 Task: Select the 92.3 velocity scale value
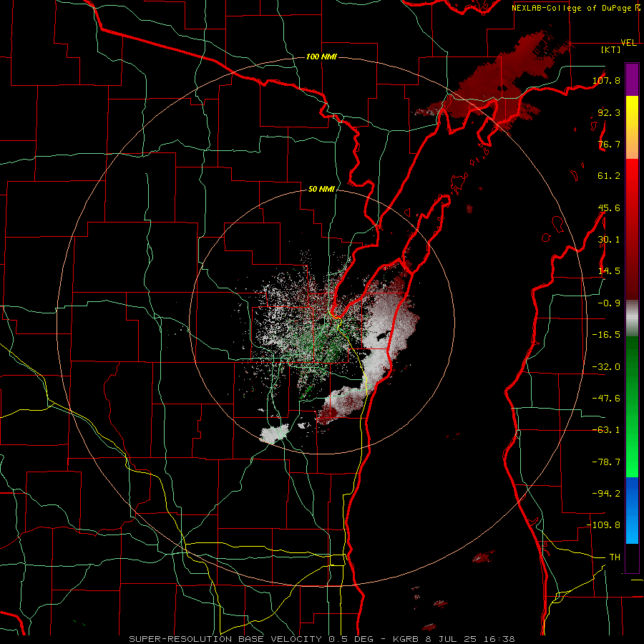pos(609,112)
